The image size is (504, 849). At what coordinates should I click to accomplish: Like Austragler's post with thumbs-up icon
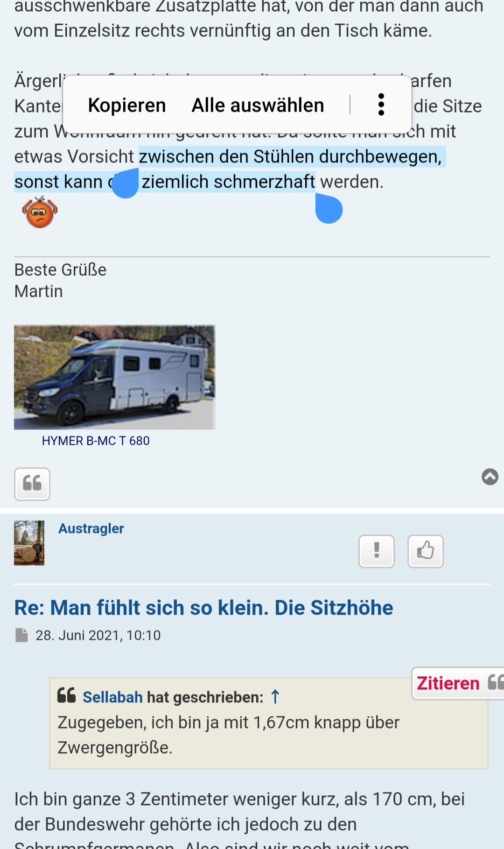(426, 551)
